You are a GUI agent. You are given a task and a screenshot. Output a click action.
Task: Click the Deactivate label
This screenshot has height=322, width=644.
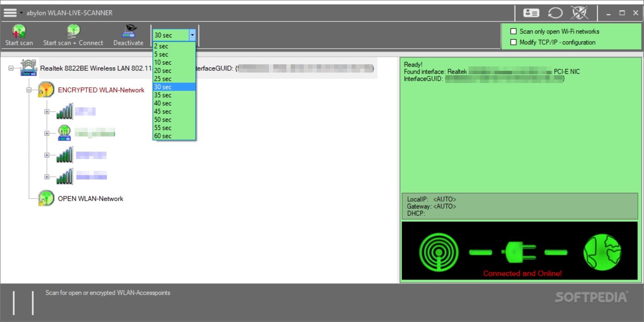[129, 43]
